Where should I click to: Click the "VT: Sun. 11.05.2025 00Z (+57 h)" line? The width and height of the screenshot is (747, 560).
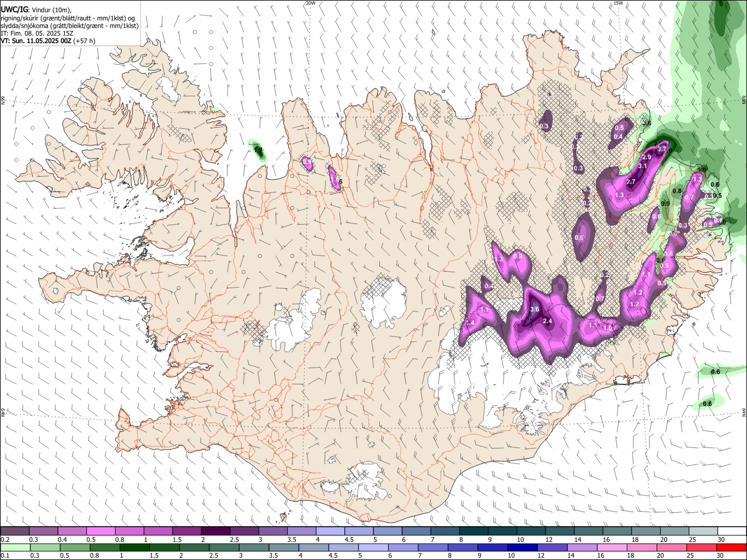pyautogui.click(x=48, y=41)
